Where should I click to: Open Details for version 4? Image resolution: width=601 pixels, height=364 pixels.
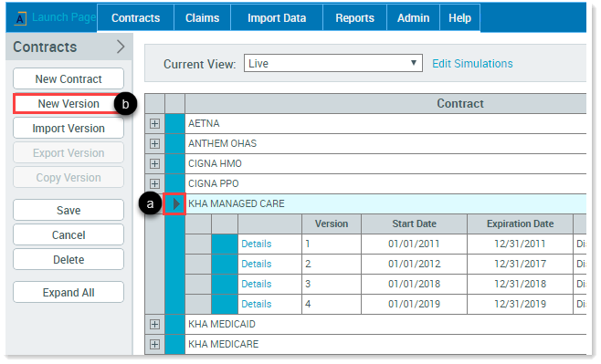pyautogui.click(x=256, y=304)
